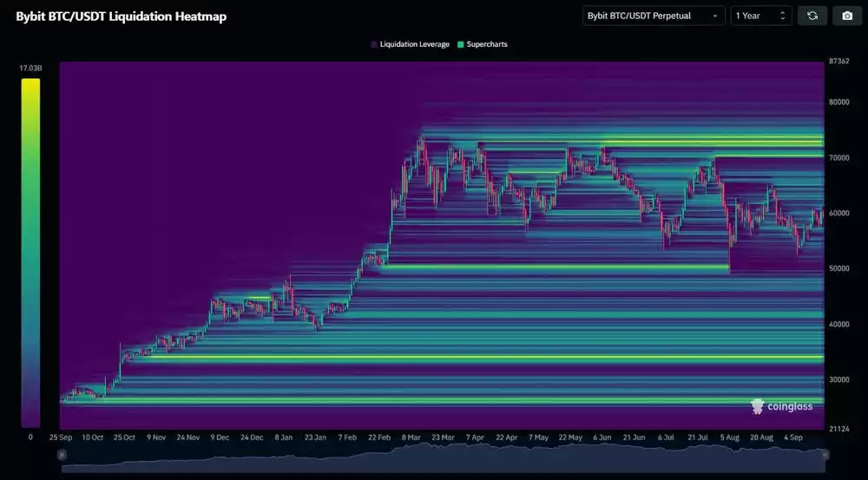Click the 24 Dec date axis label
Viewport: 868px width, 480px height.
252,437
